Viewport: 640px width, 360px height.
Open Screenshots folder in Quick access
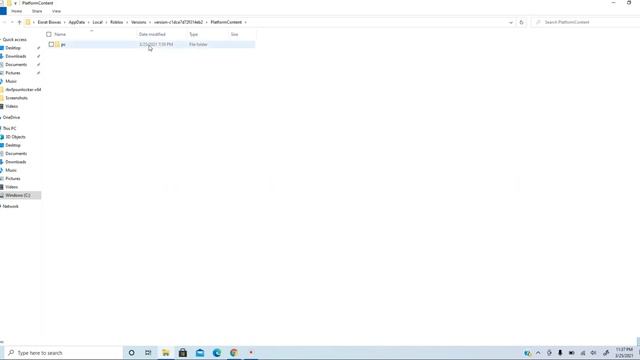(16, 98)
